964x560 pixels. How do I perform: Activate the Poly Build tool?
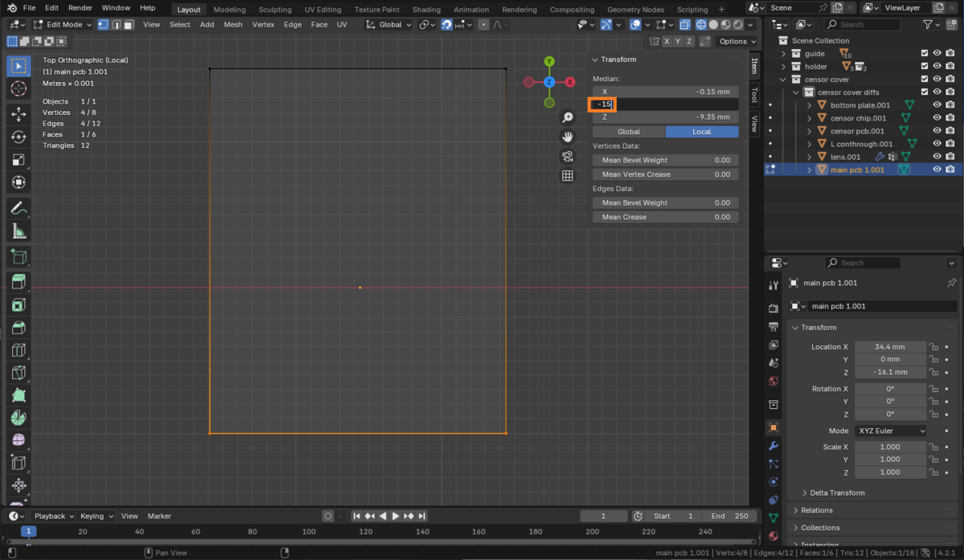point(18,395)
